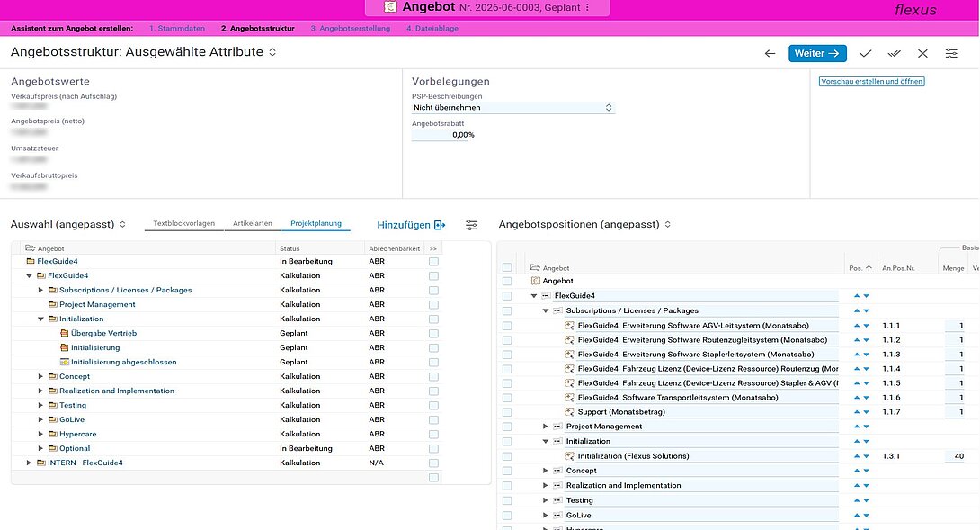Viewport: 980px width, 530px height.
Task: Open Angebotspositionen (angepasst) view selector
Action: (667, 225)
